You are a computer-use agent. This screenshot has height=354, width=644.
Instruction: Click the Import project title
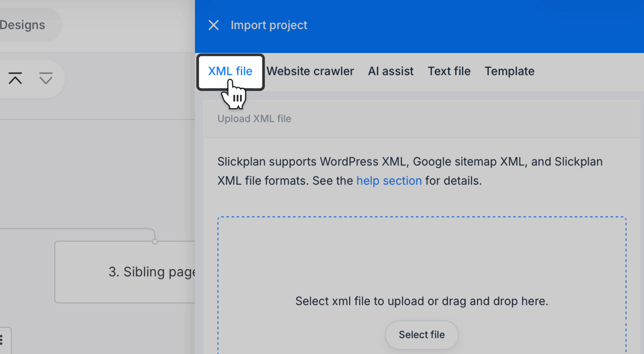tap(269, 25)
